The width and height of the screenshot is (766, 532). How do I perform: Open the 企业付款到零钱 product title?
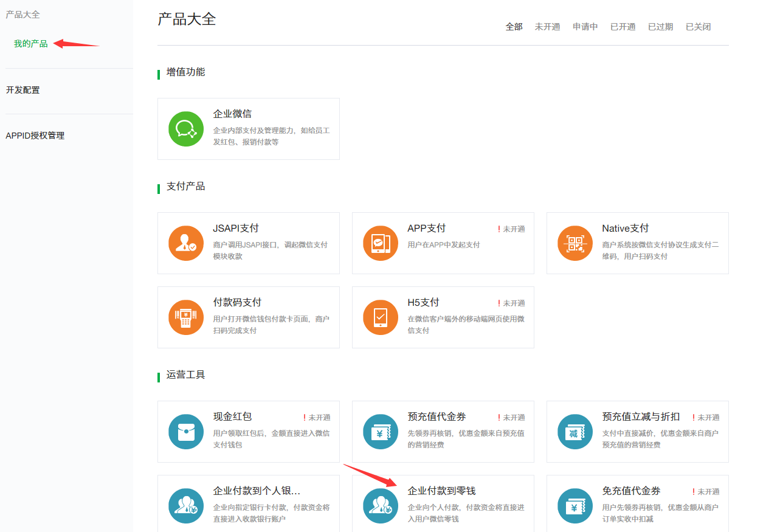tap(442, 491)
